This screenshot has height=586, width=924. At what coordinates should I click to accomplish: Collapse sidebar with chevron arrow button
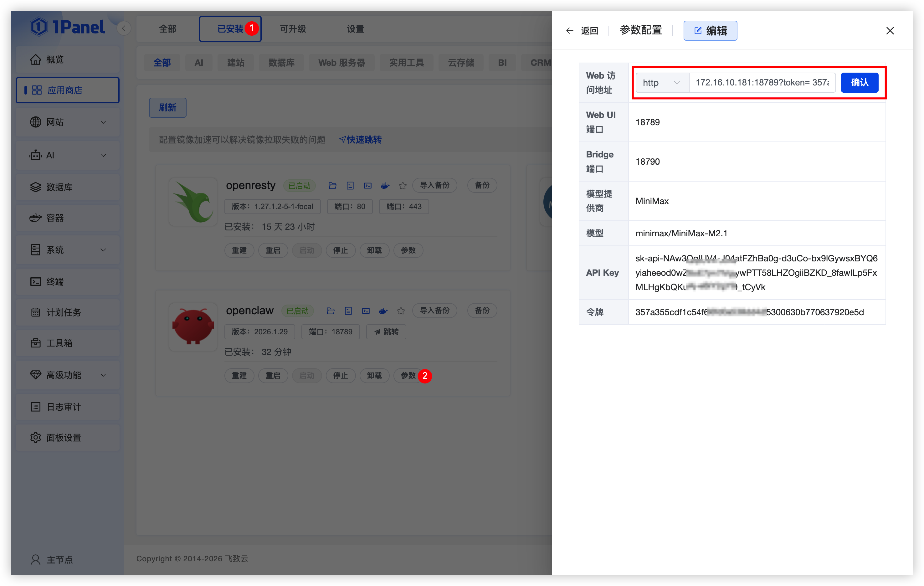point(124,28)
